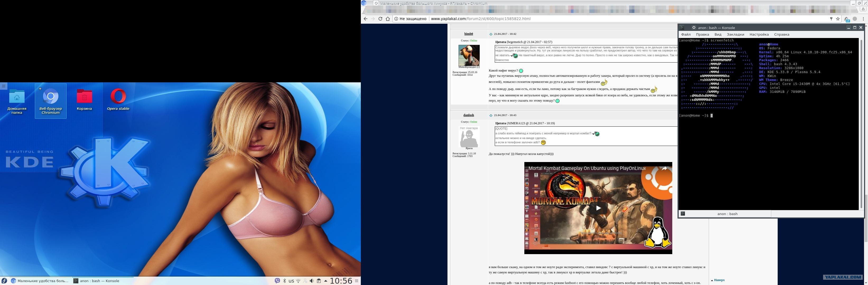Open the Fedora application launcher

[x=4, y=281]
